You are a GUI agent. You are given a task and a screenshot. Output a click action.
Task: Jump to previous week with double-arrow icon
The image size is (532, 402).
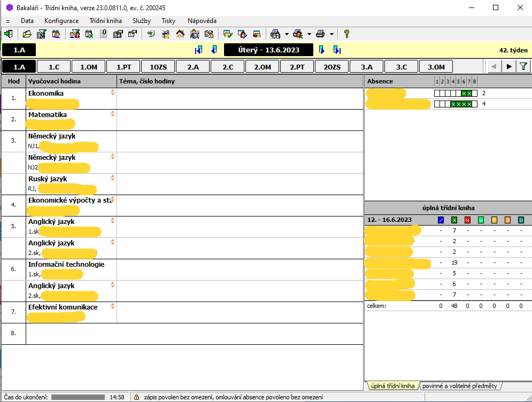(199, 50)
